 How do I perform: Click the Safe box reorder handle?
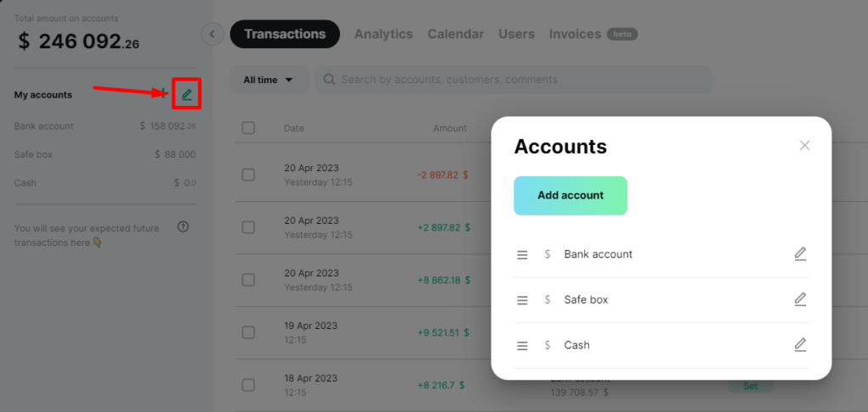click(522, 300)
